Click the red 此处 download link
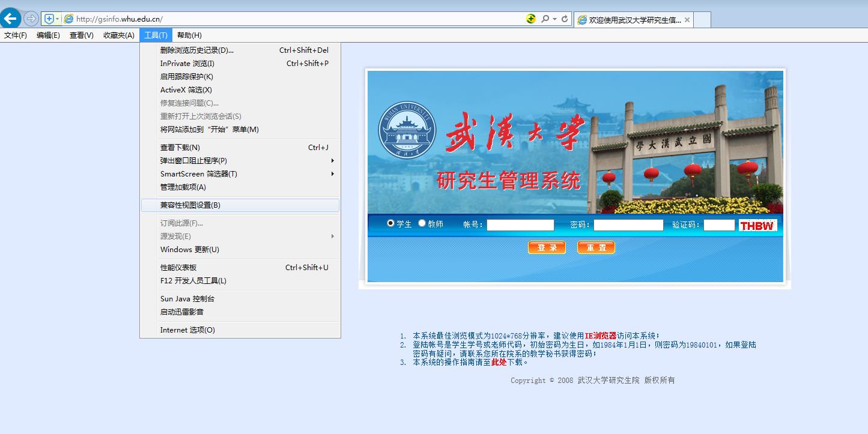868x434 pixels. coord(499,362)
